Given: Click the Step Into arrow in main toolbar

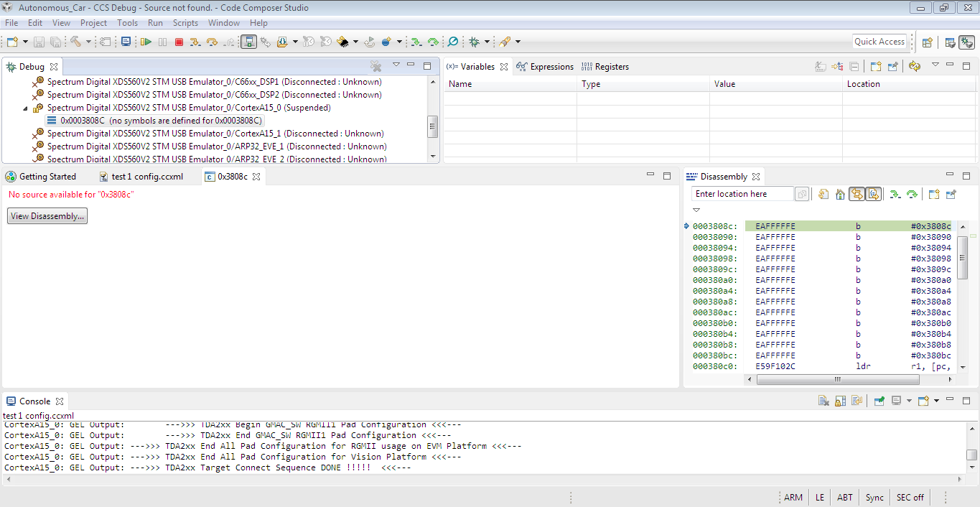Looking at the screenshot, I should click(195, 42).
